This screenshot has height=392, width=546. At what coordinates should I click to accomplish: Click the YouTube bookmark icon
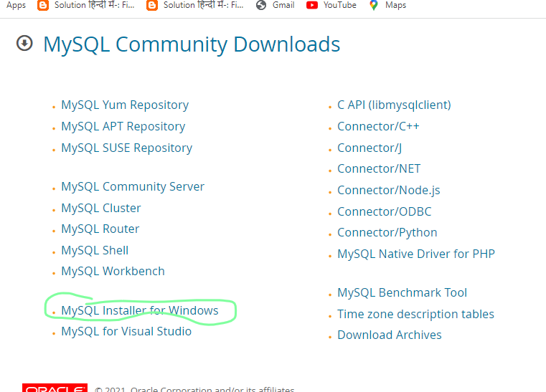click(311, 5)
